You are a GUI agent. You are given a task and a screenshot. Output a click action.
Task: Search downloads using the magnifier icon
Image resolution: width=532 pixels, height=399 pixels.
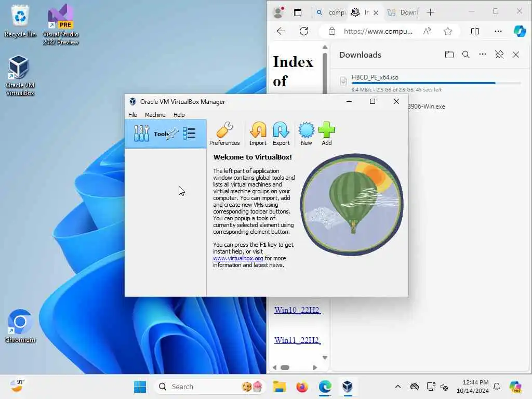coord(465,55)
